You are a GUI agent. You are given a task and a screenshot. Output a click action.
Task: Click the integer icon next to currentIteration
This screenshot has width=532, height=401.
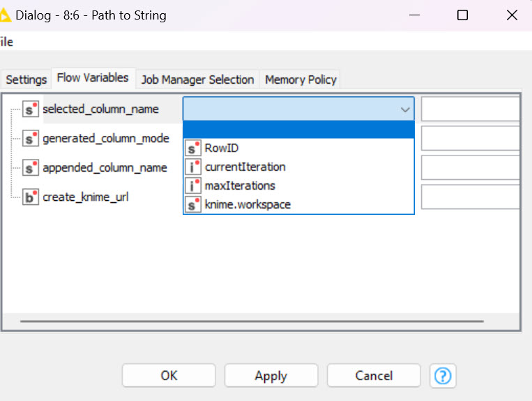192,167
